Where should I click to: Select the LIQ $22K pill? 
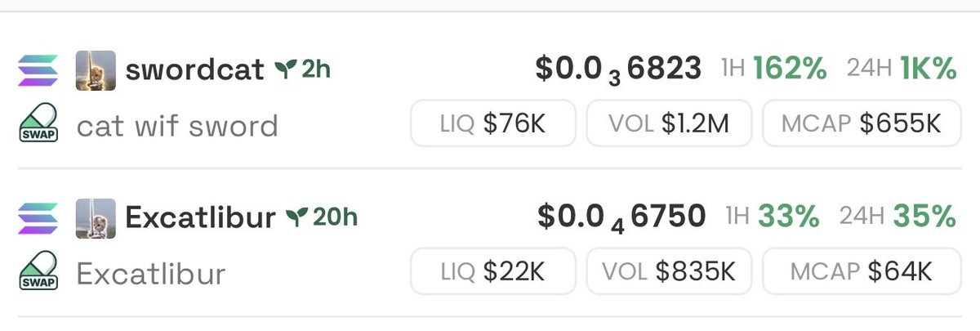tap(492, 271)
